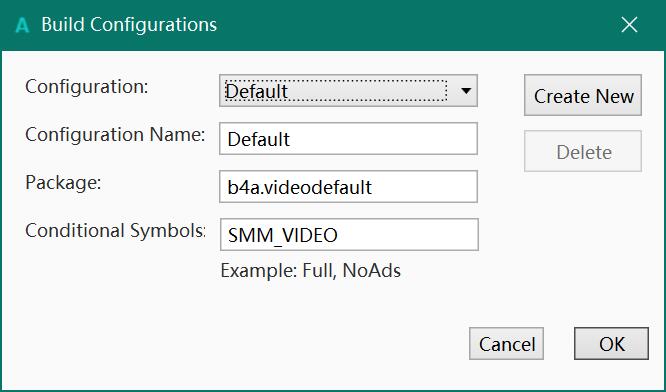Click the 'Configuration:' label
Screen dimensions: 666x392
pos(87,87)
